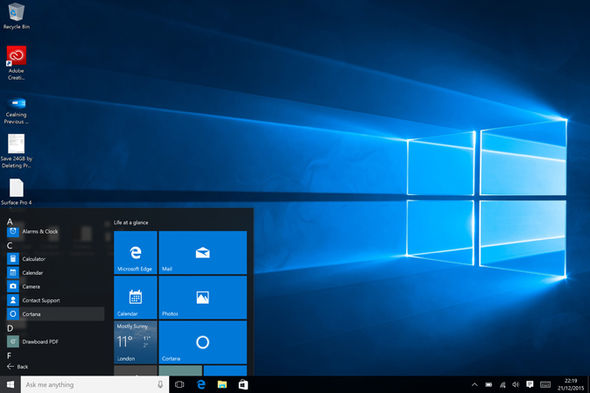The image size is (590, 393).
Task: Open the Photos live tile
Action: click(x=203, y=297)
